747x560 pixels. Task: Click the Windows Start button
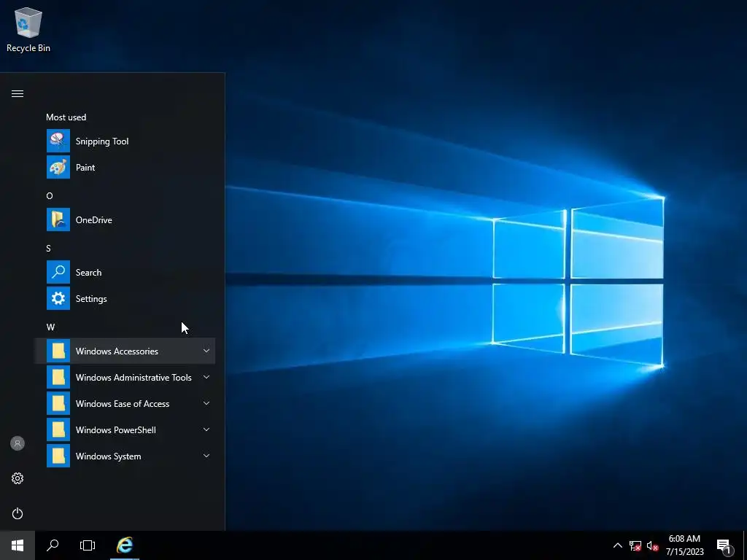[18, 545]
